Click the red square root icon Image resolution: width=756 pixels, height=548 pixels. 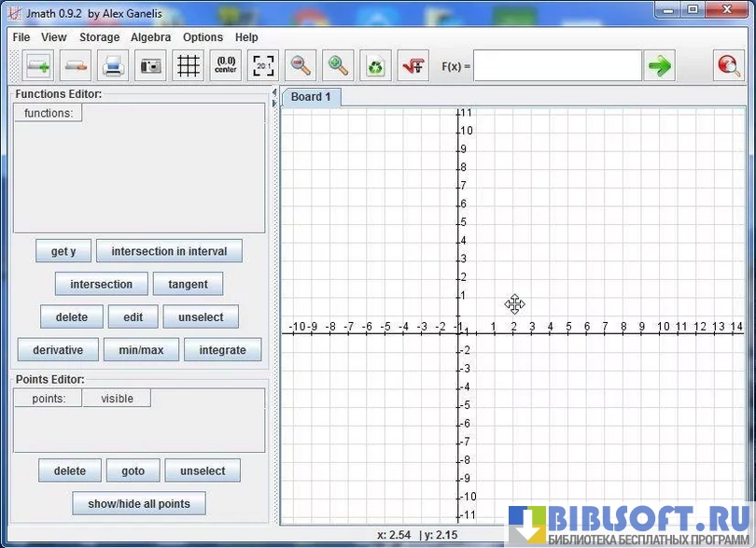[x=413, y=66]
